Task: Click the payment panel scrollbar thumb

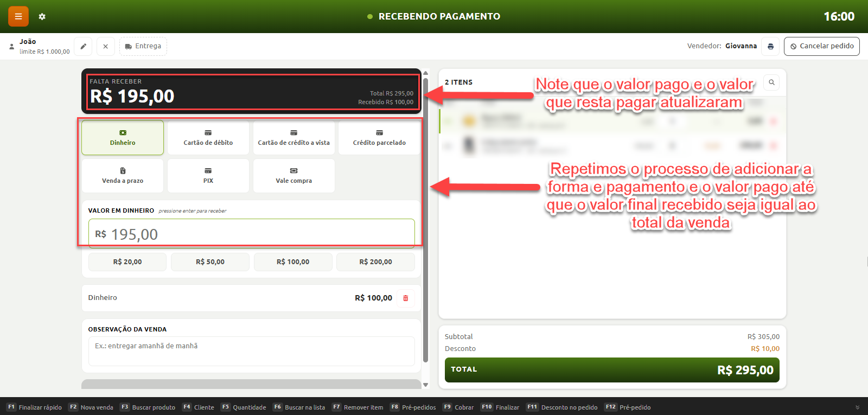Action: click(425, 220)
